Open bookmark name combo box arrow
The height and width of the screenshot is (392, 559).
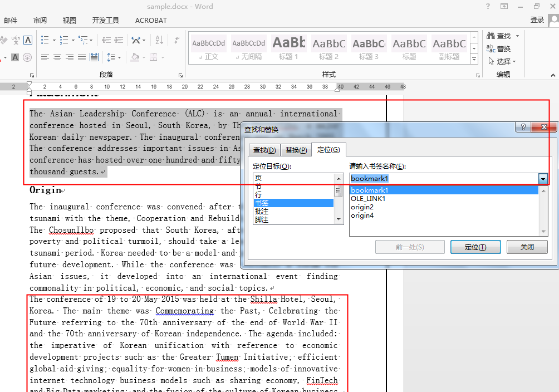coord(543,179)
